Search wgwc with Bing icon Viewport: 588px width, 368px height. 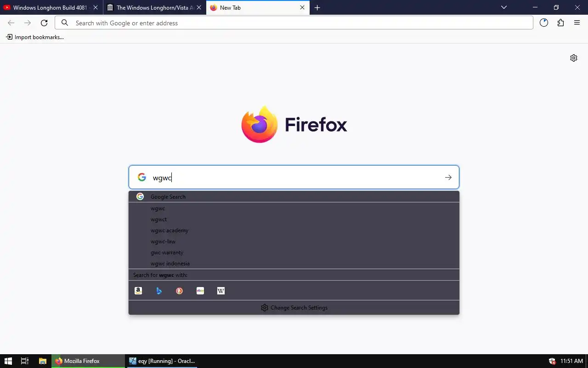pyautogui.click(x=159, y=291)
